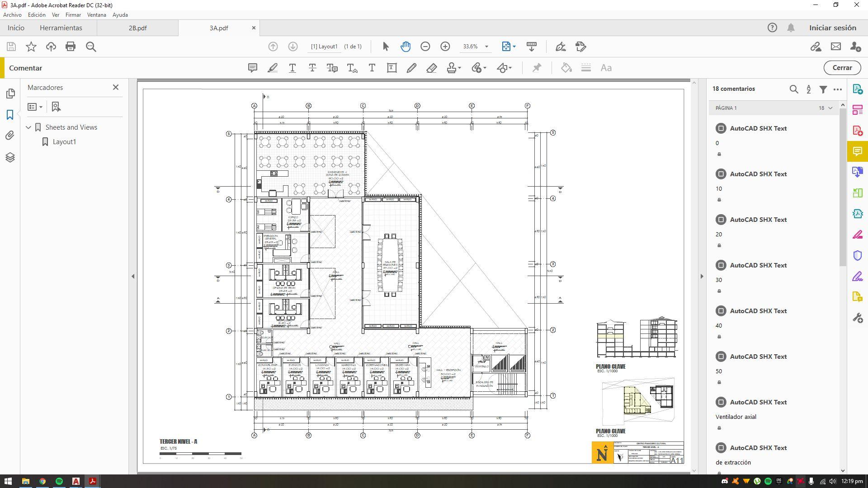Click Iniciar sesión link

(x=832, y=28)
